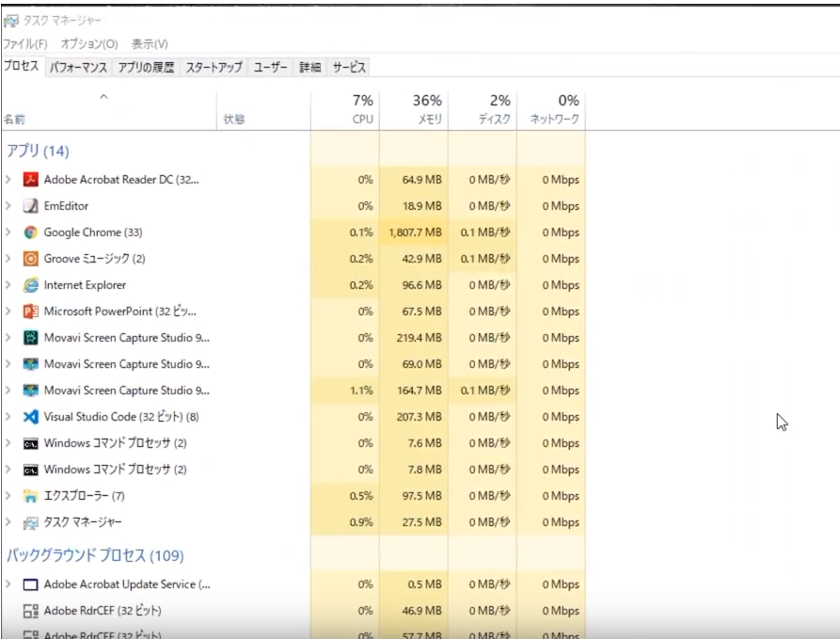Click the Movavi icon with 69.0 MB memory

[x=30, y=363]
